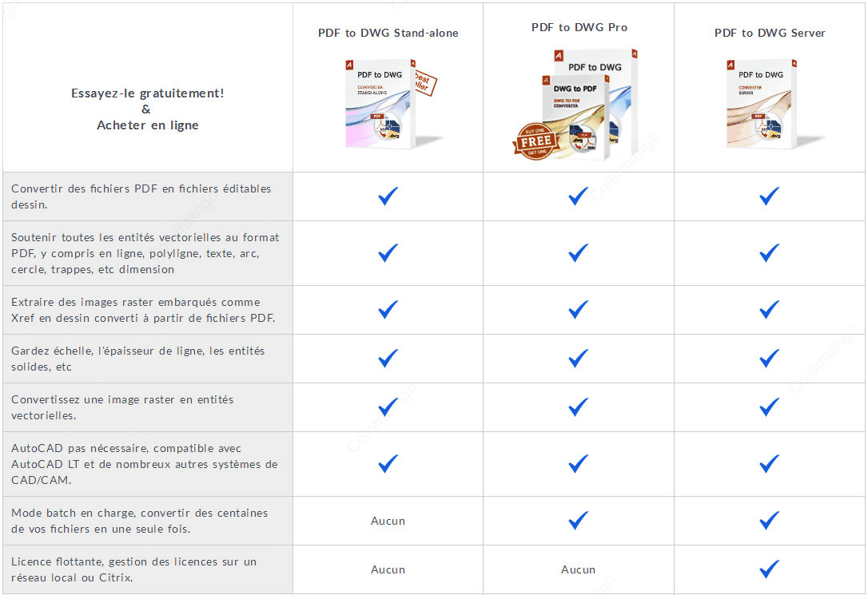Image resolution: width=868 pixels, height=595 pixels.
Task: Click Server checkmark for AutoCAD pas nécessaire row
Action: pyautogui.click(x=770, y=463)
